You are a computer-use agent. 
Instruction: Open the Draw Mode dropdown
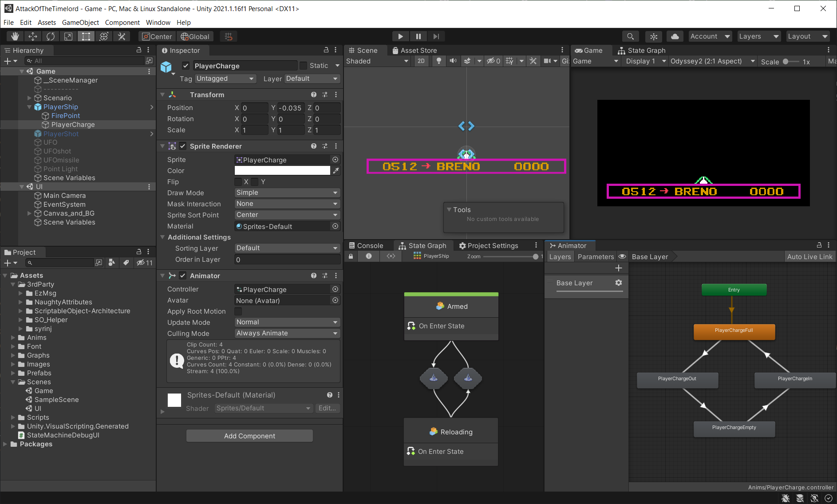tap(287, 193)
